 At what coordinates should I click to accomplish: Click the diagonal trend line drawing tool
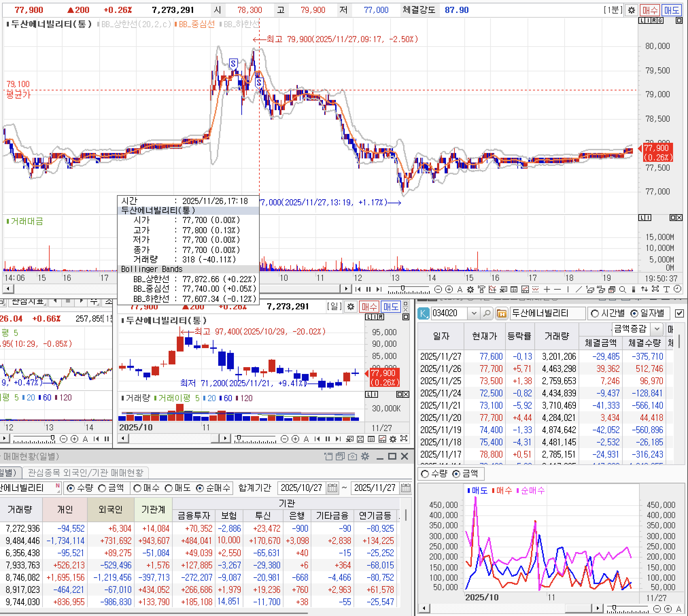(579, 289)
